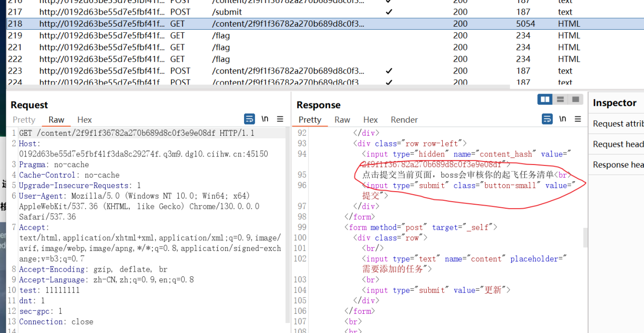Select history row 217 POST /submit
644x333 pixels.
click(x=325, y=12)
